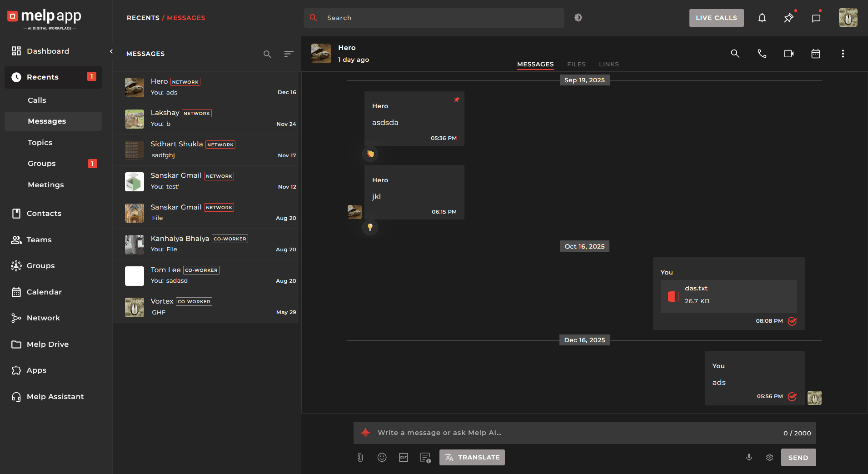
Task: Attach a file using the paperclip icon
Action: point(360,458)
